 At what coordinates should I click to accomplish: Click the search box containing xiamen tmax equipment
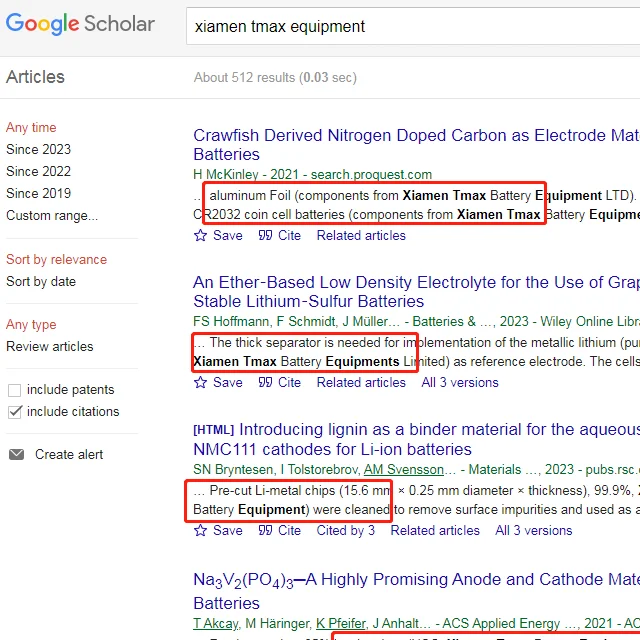413,26
